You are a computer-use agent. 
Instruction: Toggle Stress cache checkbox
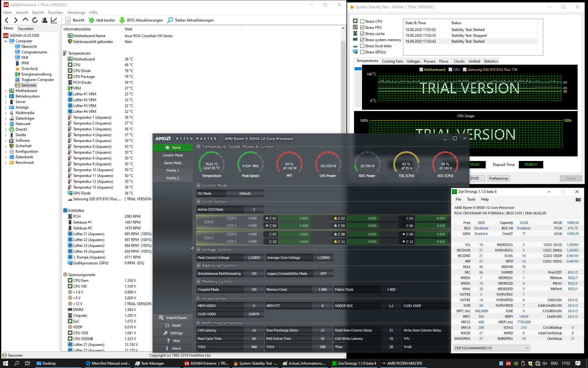(362, 34)
